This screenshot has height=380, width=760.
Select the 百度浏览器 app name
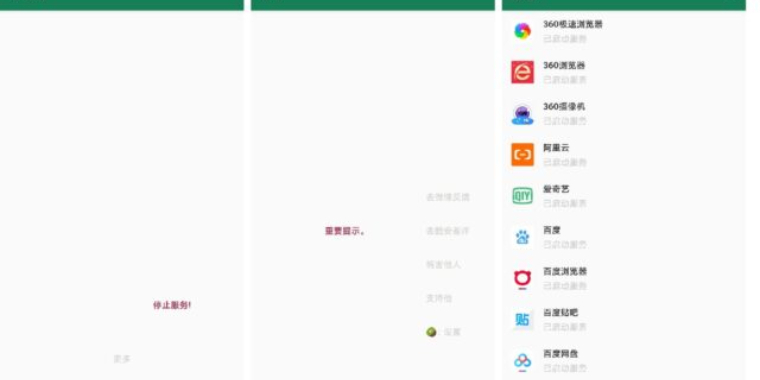tap(565, 271)
